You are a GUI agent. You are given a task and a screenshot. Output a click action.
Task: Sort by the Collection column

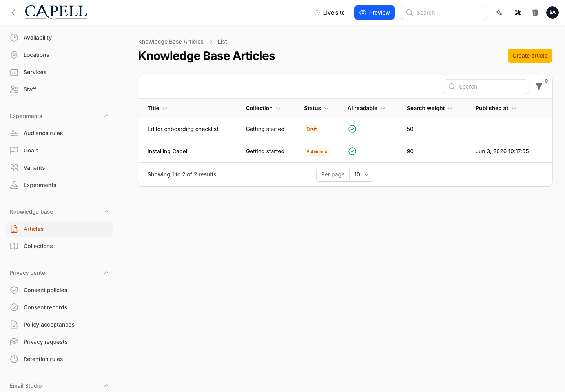pos(263,108)
